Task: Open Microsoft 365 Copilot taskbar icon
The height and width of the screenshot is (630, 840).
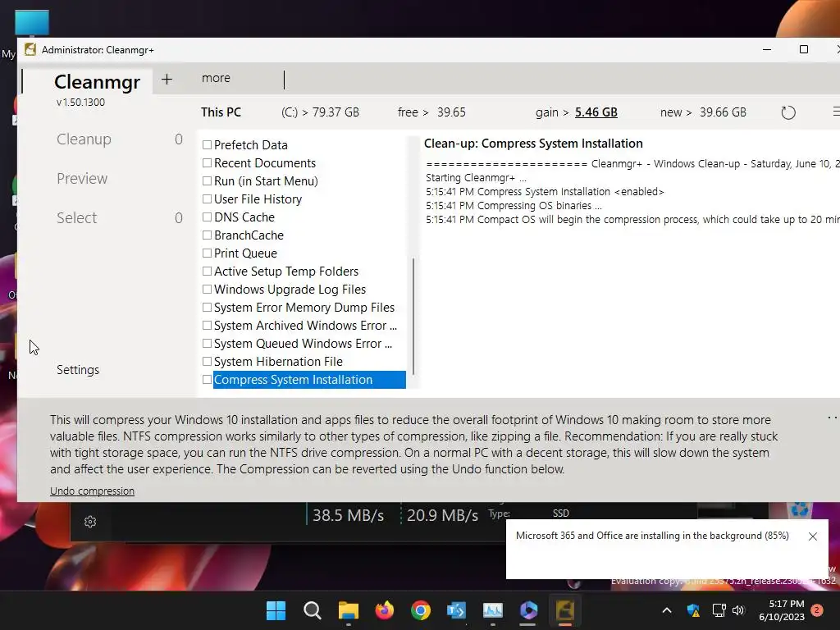Action: pos(529,610)
